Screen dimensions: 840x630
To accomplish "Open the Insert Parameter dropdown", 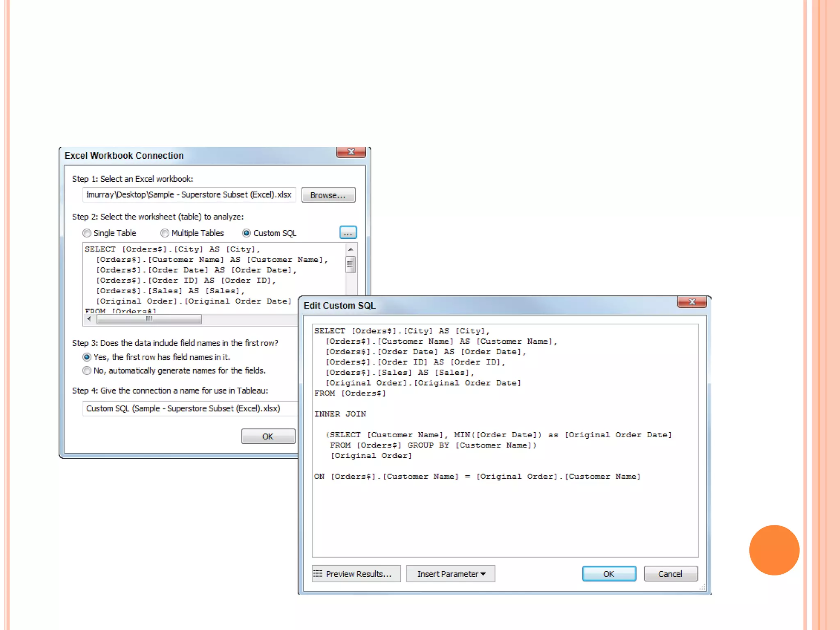I will pos(450,574).
